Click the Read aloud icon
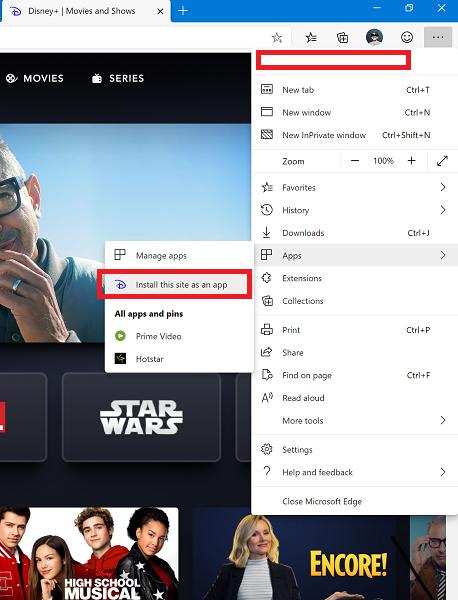Screen dimensions: 458x600 pos(267,398)
